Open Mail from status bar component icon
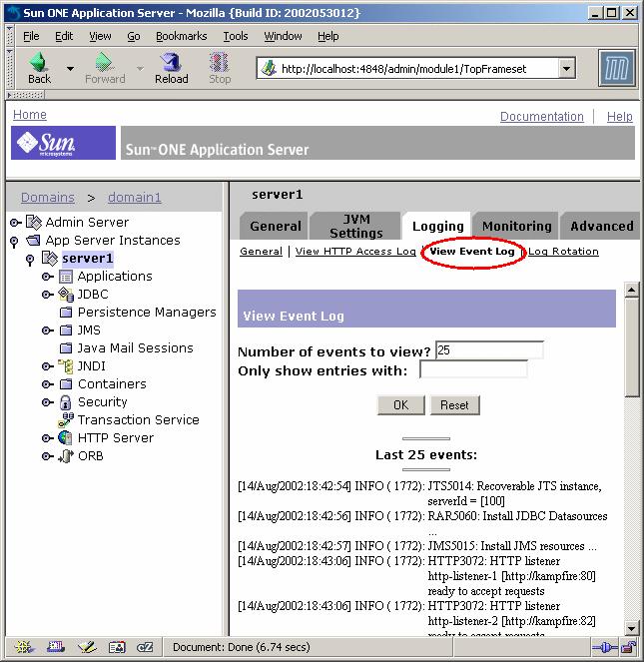 56,647
